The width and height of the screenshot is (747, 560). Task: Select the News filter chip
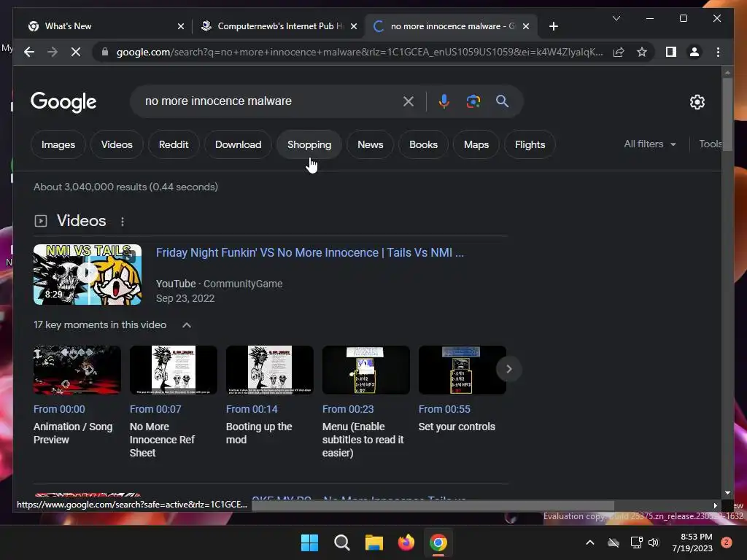(x=370, y=144)
